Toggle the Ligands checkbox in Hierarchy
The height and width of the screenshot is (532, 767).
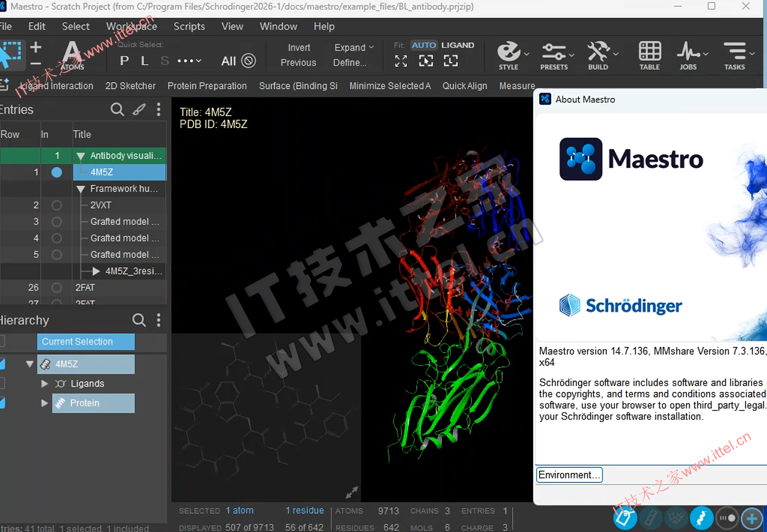pyautogui.click(x=2, y=384)
